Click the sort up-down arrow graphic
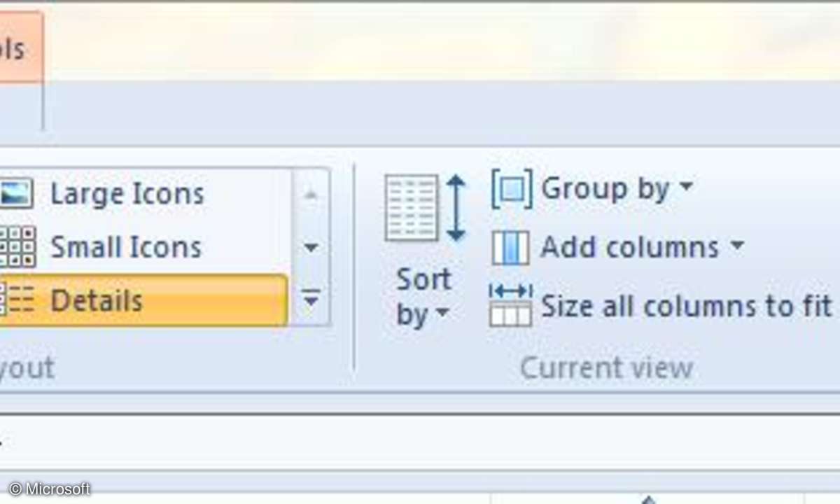Image resolution: width=840 pixels, height=504 pixels. 456,208
